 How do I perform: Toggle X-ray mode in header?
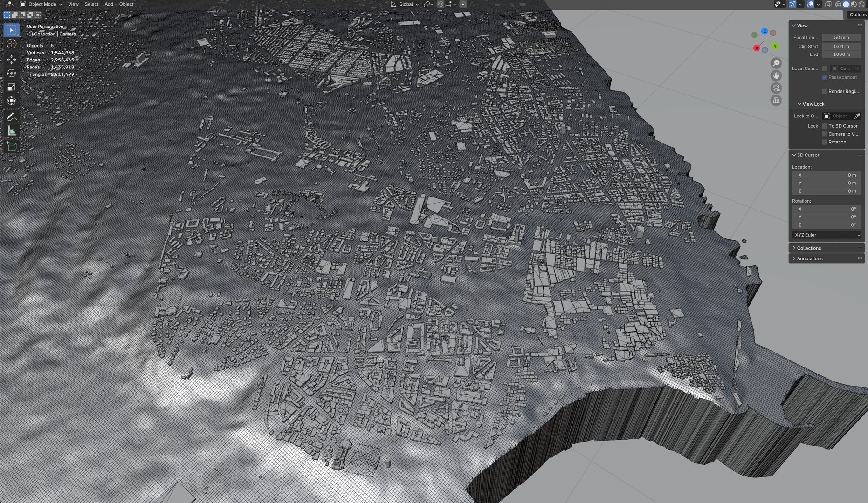tap(828, 4)
